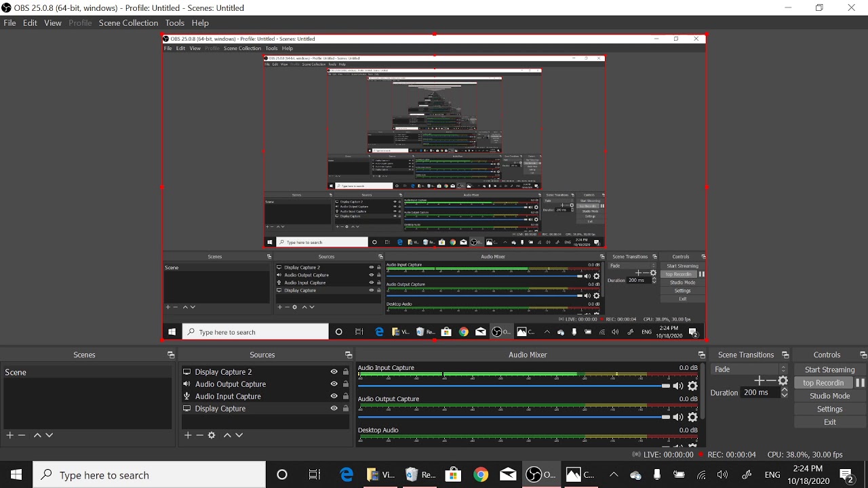Remove the scene transition with the minus icon

[x=771, y=381]
